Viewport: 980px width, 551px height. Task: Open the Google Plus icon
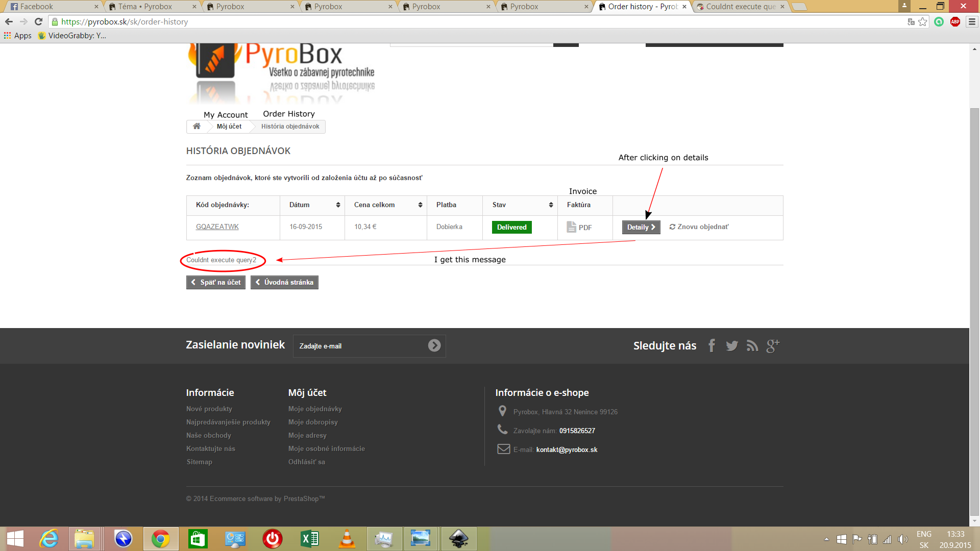[x=772, y=345]
